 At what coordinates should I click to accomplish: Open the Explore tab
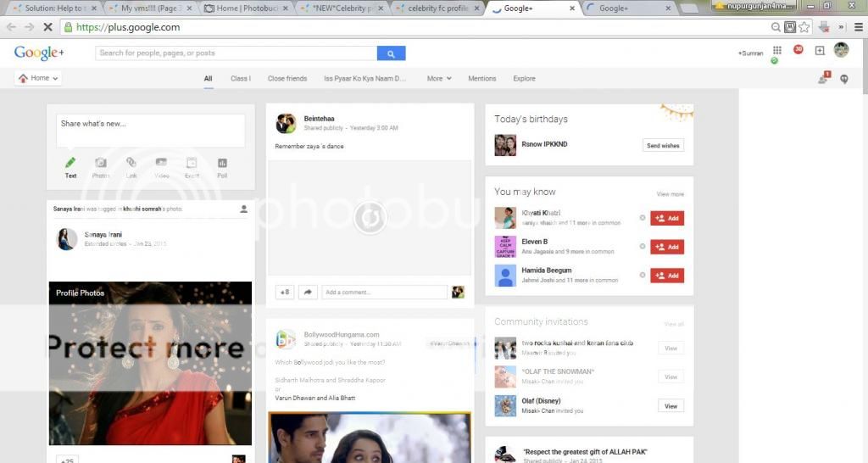(x=524, y=79)
